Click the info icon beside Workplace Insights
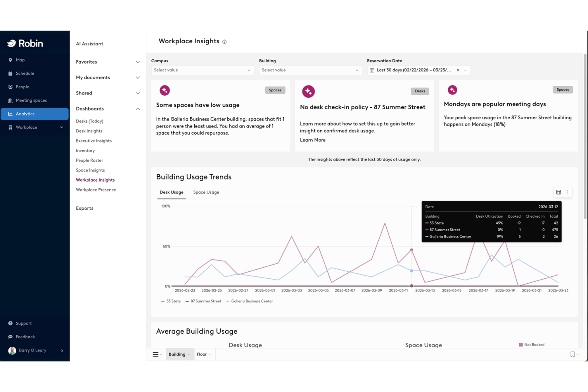The width and height of the screenshot is (588, 392). (224, 42)
